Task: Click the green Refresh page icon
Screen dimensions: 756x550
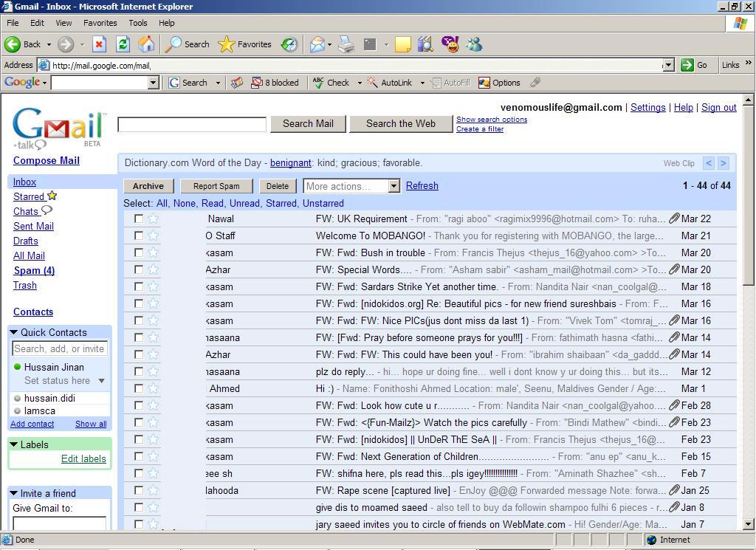Action: coord(123,44)
